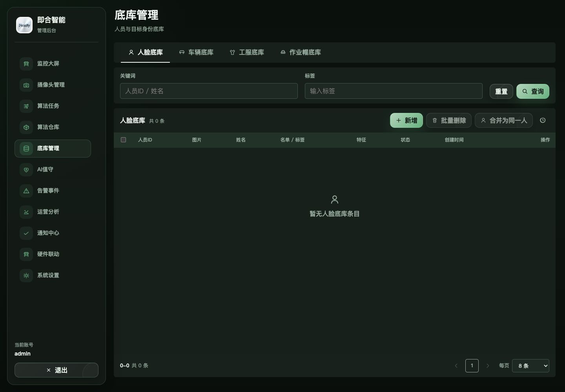Click the admin account name
Screen dimensions: 565x392
click(x=22, y=354)
